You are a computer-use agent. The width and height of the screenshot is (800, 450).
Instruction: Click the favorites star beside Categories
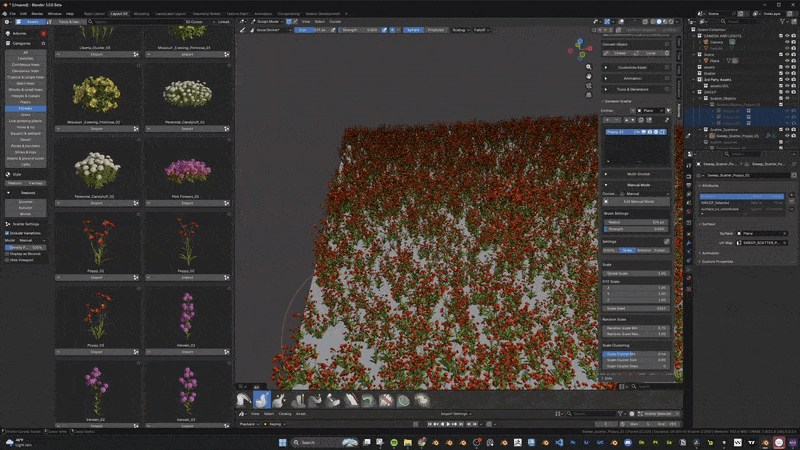point(43,43)
